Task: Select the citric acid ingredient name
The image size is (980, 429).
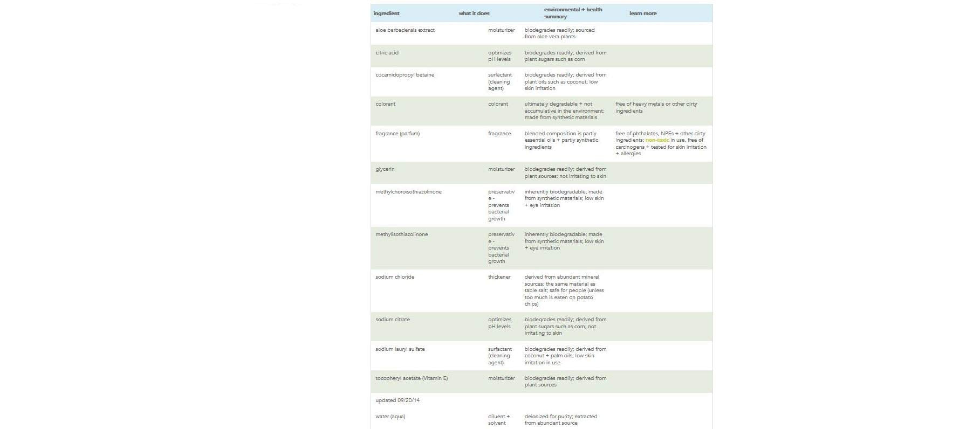Action: tap(387, 53)
